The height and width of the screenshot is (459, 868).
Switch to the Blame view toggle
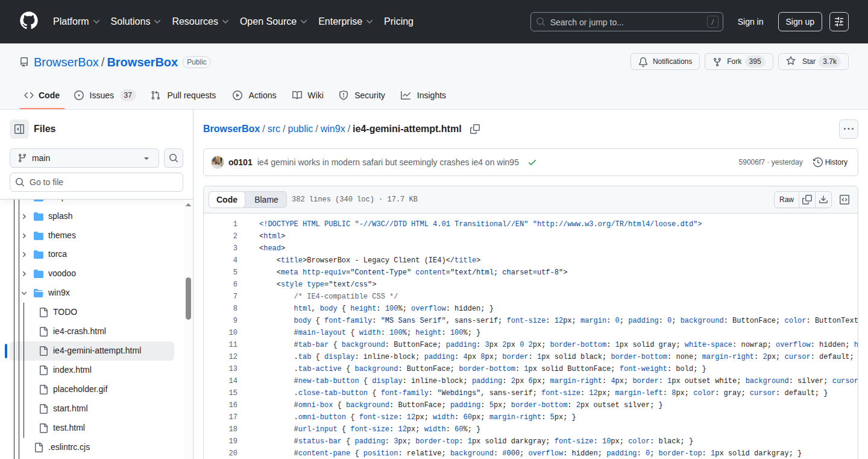tap(266, 200)
